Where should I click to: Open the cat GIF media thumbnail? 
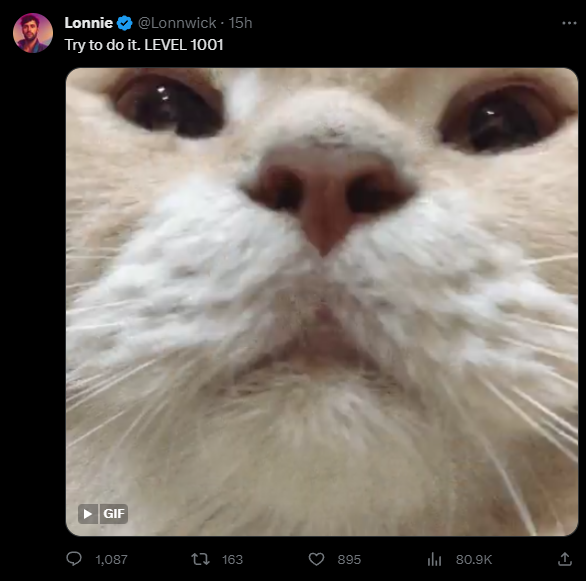point(322,302)
